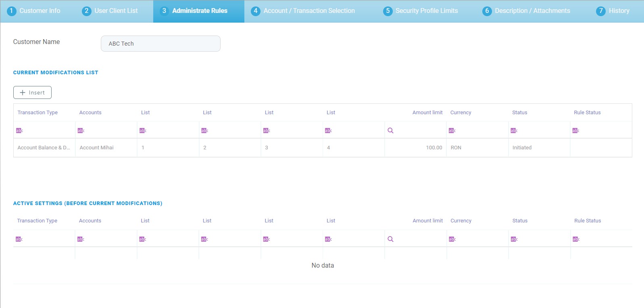Click the abc filter icon under Status in Current Modifications
Viewport: 644px width, 308px height.
click(514, 130)
